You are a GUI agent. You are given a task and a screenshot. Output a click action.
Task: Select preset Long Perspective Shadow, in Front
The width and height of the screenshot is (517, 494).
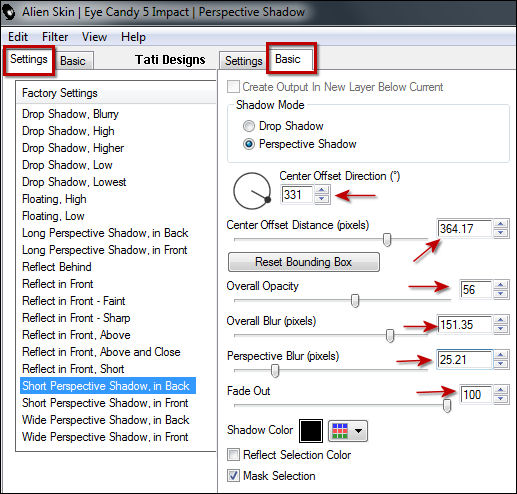[x=105, y=250]
